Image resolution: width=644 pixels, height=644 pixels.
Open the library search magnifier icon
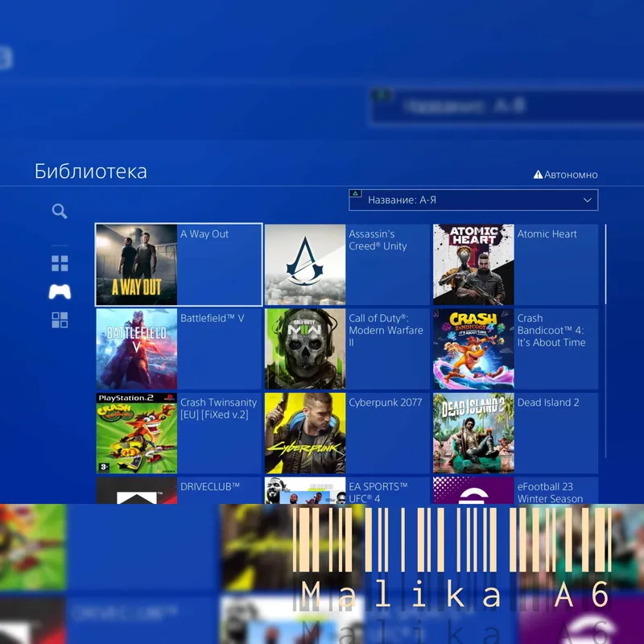click(x=60, y=211)
